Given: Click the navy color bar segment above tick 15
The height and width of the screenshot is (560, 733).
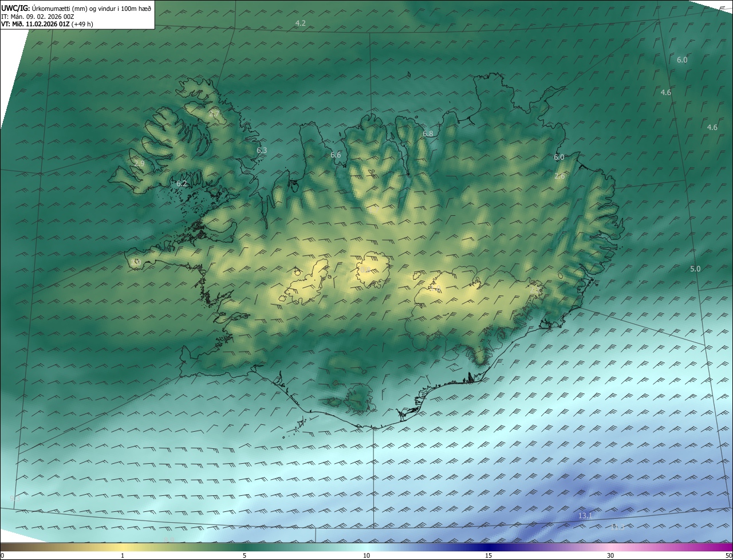Looking at the screenshot, I should pyautogui.click(x=488, y=547).
